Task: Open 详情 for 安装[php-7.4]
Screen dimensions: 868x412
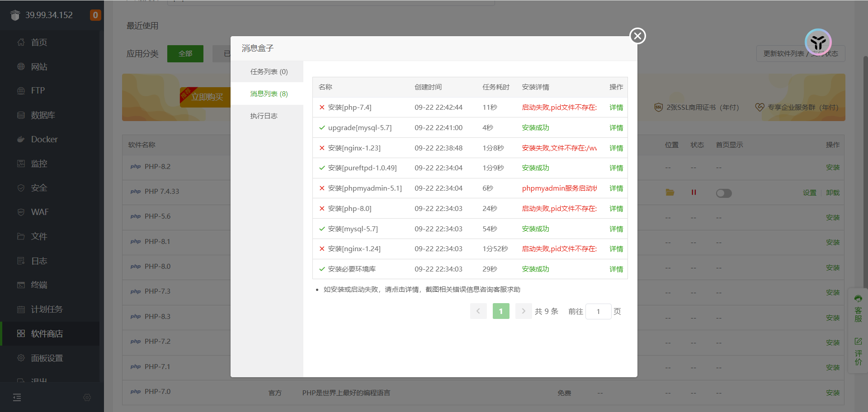Action: 616,108
